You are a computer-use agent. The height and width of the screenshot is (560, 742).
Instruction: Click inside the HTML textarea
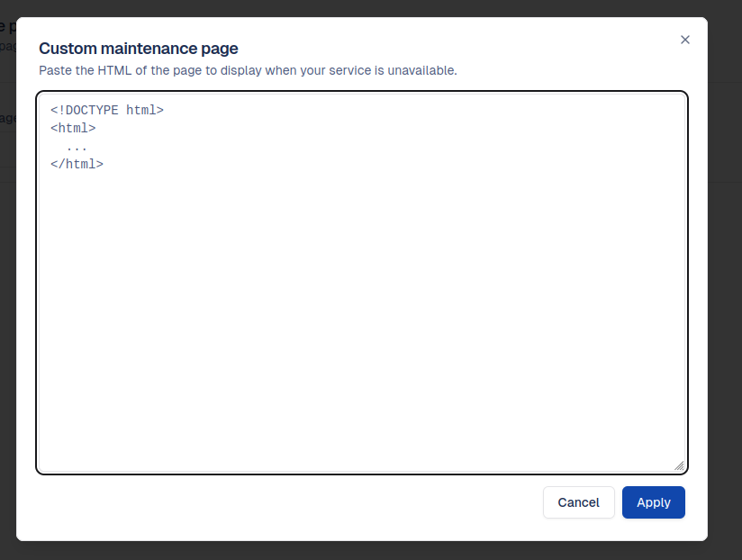362,283
